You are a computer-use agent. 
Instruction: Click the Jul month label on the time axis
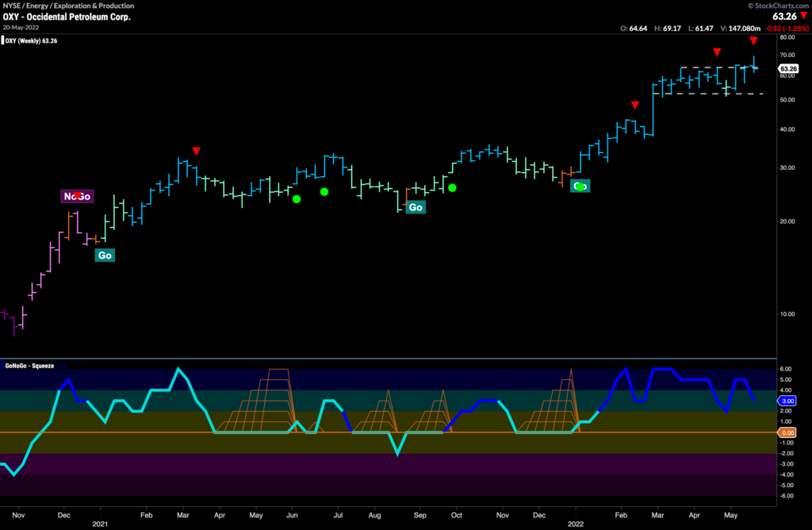(x=338, y=515)
